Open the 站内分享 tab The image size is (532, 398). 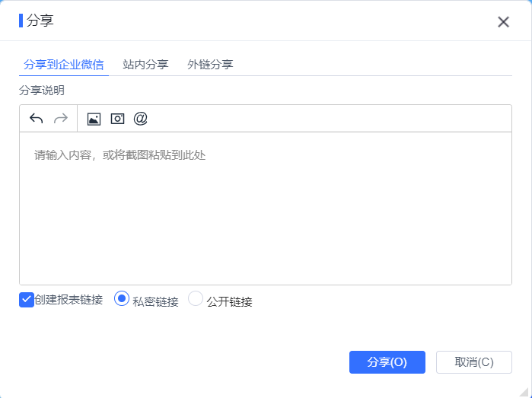point(145,65)
